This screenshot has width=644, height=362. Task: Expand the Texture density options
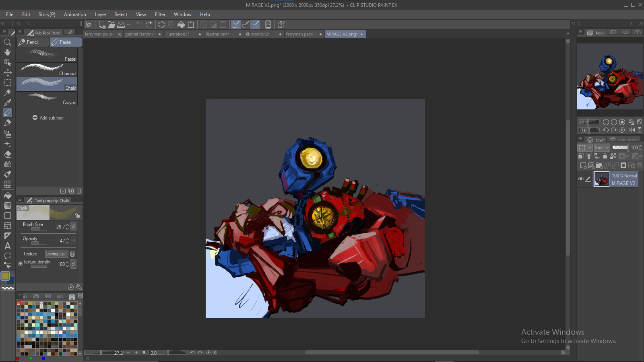coord(20,264)
